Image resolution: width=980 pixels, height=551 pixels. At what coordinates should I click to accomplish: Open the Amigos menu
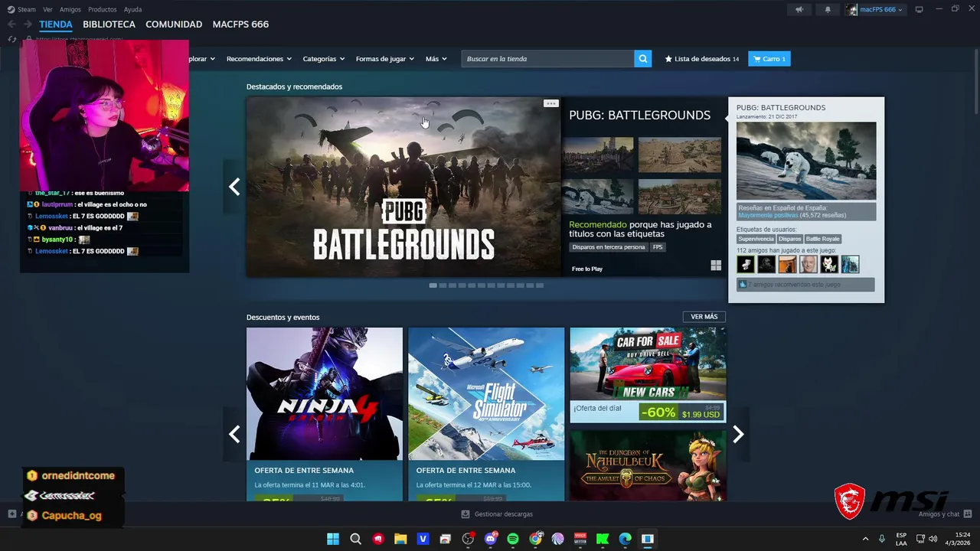(70, 9)
